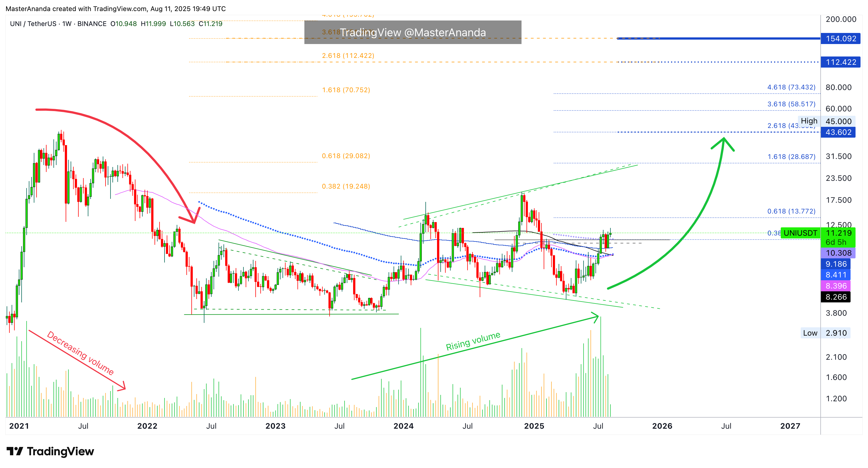The height and width of the screenshot is (468, 868).
Task: Click the 8.266 black price label
Action: (x=836, y=297)
